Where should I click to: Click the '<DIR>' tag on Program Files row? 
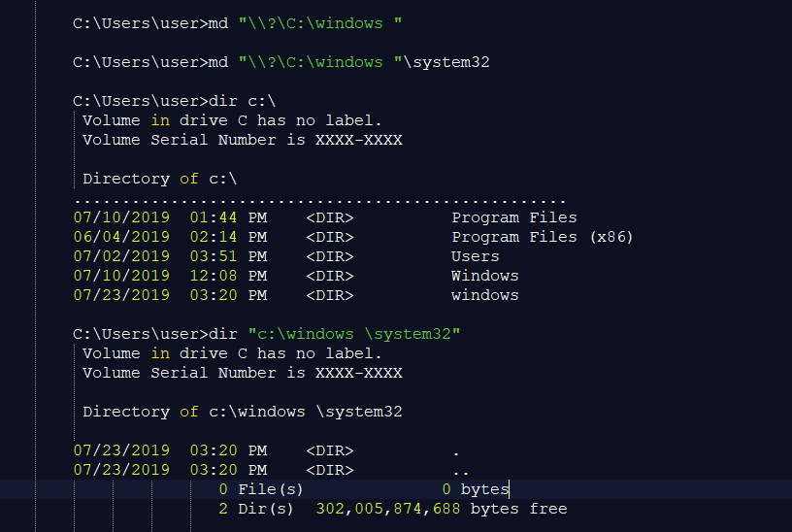[330, 217]
